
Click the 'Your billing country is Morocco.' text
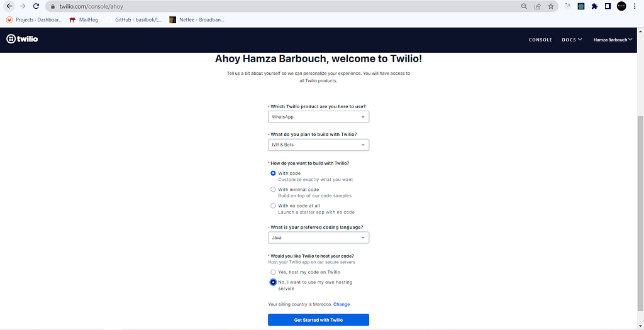coord(300,305)
